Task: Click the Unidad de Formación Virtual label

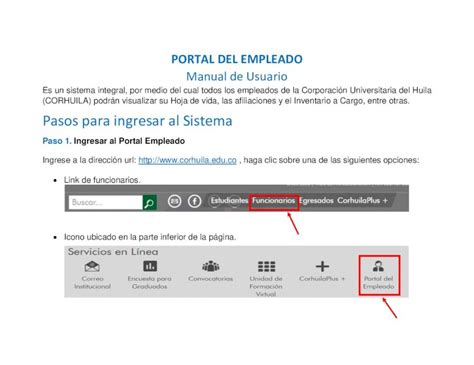Action: click(266, 286)
